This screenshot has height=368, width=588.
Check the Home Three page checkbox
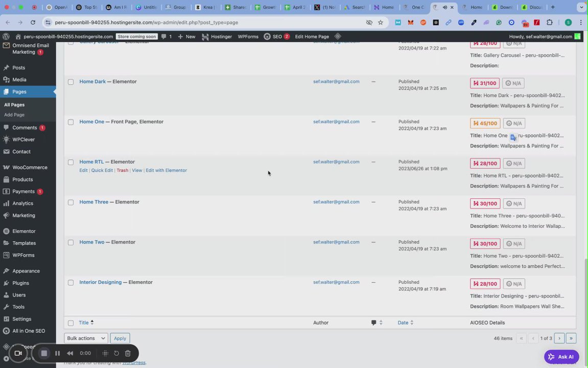coord(70,202)
